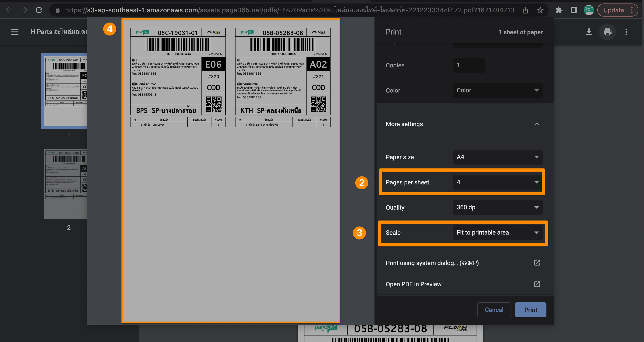Screen dimensions: 644x342
Task: Click order code 05B-05283-08 in preview
Action: (283, 33)
